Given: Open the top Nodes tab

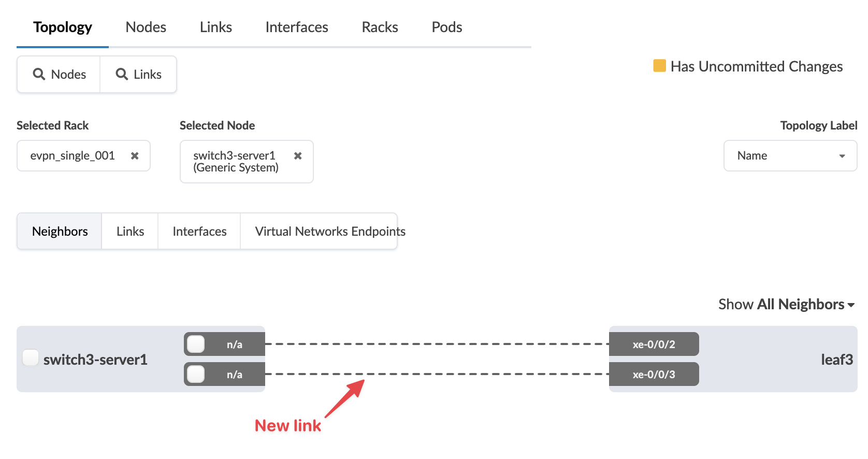Looking at the screenshot, I should (146, 27).
